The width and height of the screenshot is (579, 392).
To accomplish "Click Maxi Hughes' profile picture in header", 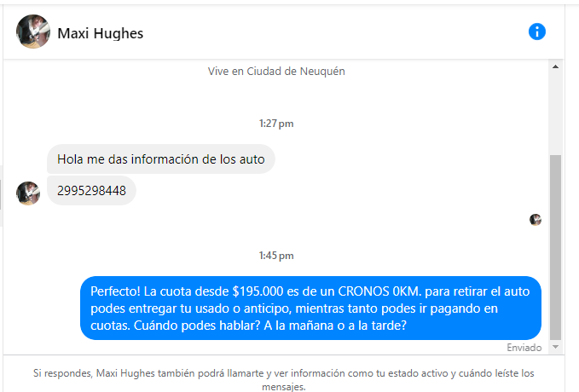I will (x=33, y=32).
